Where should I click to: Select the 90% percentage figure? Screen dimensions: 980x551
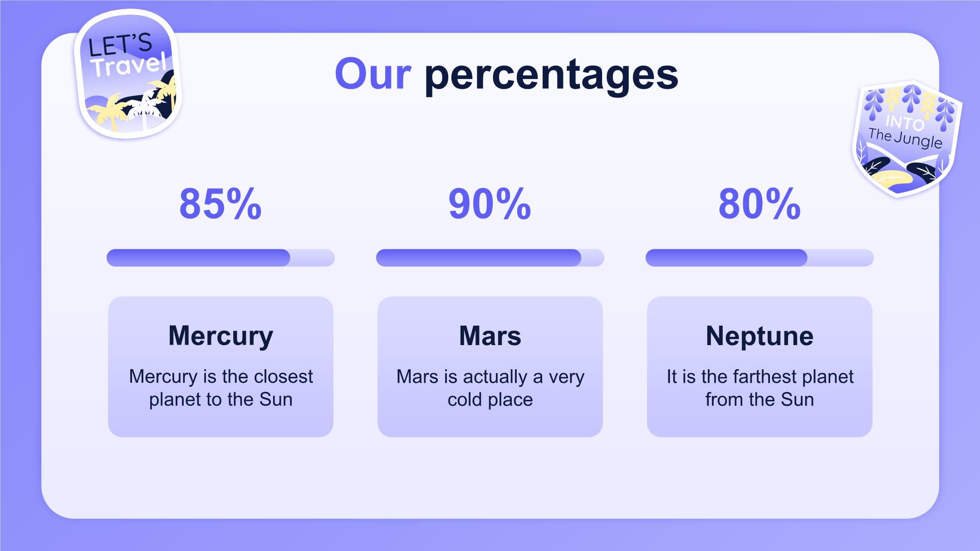click(x=490, y=204)
